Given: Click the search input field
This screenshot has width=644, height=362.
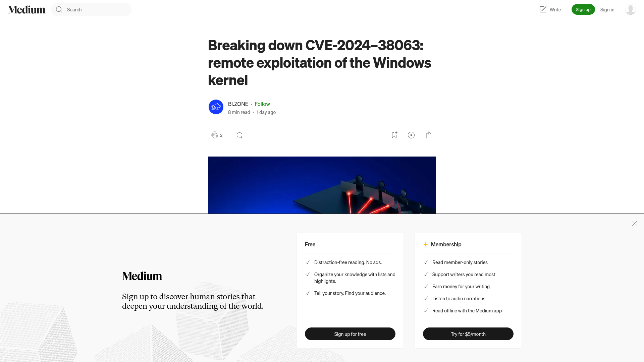Looking at the screenshot, I should (x=91, y=9).
